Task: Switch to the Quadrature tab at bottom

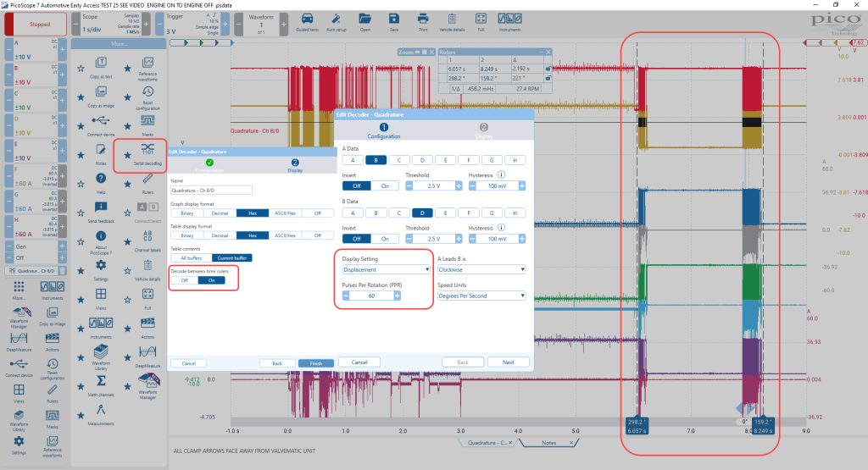Action: click(x=487, y=442)
